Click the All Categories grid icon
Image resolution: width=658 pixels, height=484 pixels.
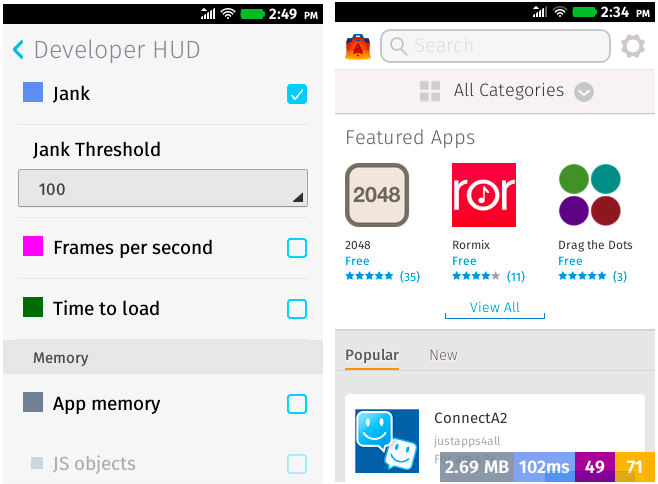click(x=430, y=91)
